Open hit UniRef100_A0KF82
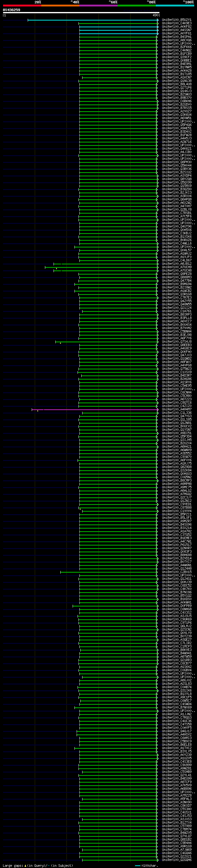The image size is (197, 868). [x=176, y=26]
